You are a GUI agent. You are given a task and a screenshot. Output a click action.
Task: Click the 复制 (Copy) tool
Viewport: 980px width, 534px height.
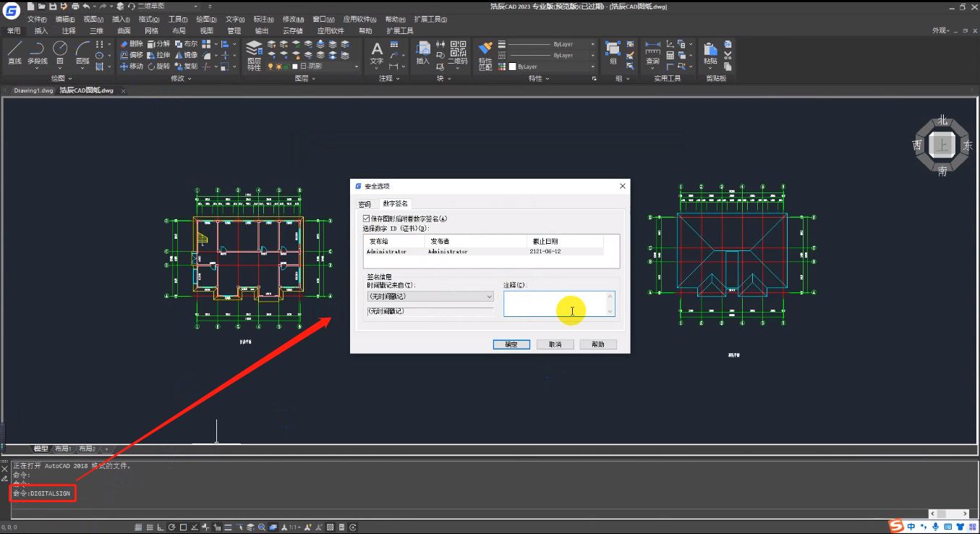(x=186, y=66)
